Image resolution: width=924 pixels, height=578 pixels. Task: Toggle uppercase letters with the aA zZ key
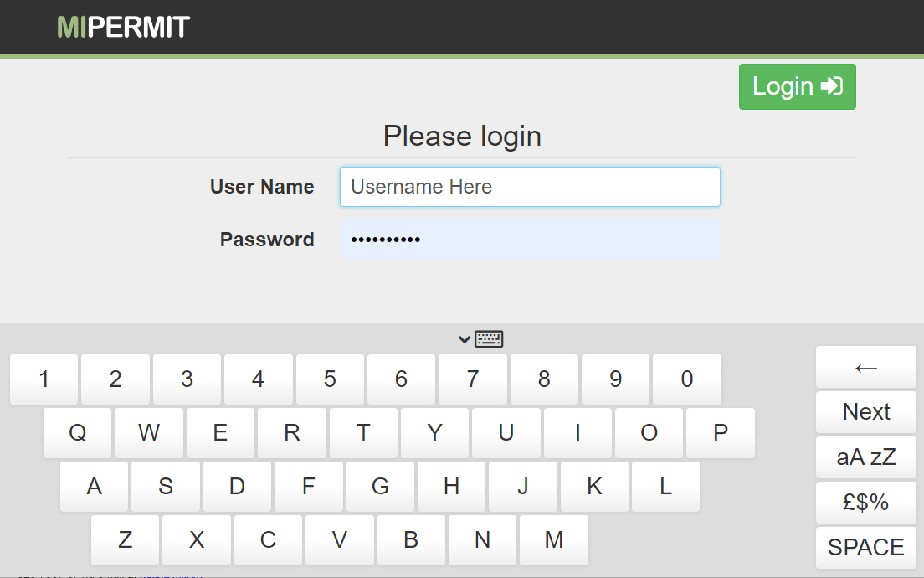point(865,457)
